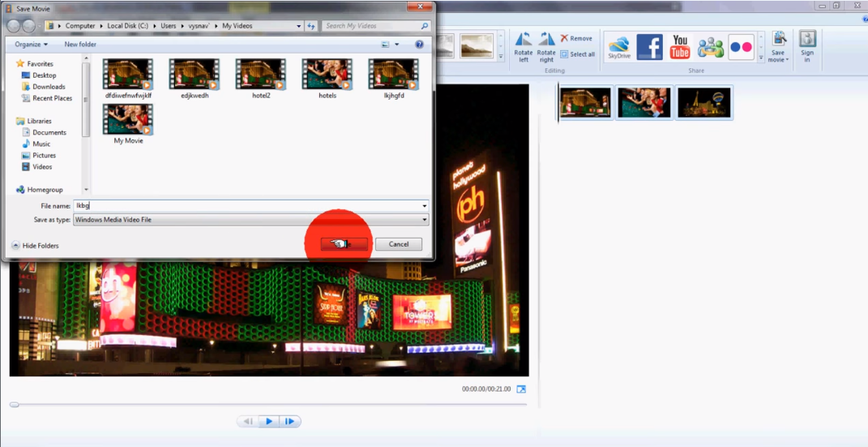The width and height of the screenshot is (868, 447).
Task: Click Users in the address breadcrumb
Action: (x=169, y=26)
